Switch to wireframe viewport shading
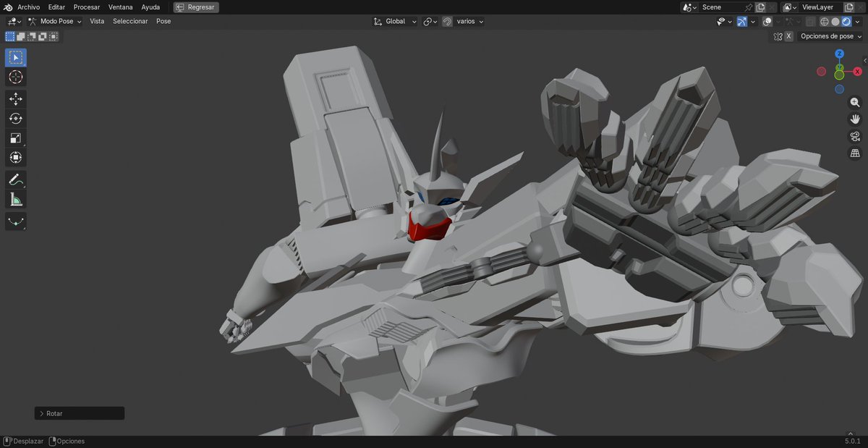Image resolution: width=868 pixels, height=448 pixels. pos(824,22)
